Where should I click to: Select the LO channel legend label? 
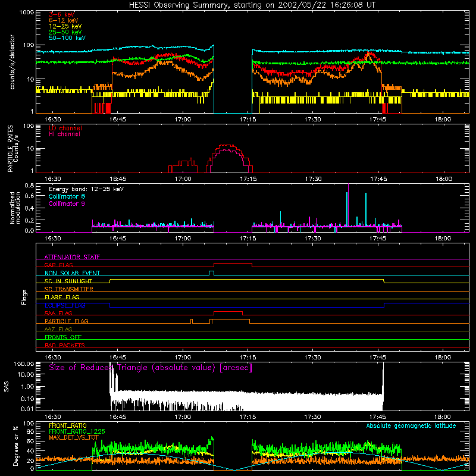(x=65, y=128)
